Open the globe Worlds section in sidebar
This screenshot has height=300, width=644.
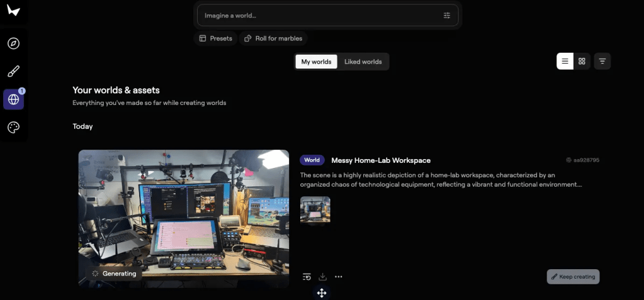point(13,99)
